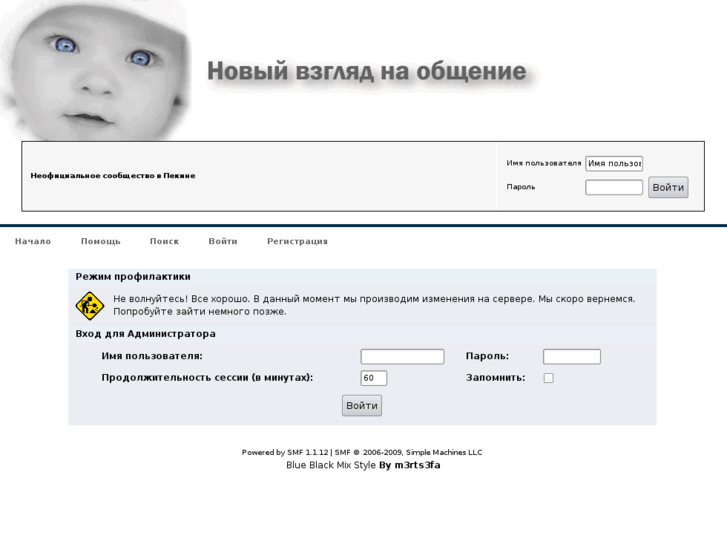Focus the administrator Пароль field
Screen dimensions: 727x545
572,356
